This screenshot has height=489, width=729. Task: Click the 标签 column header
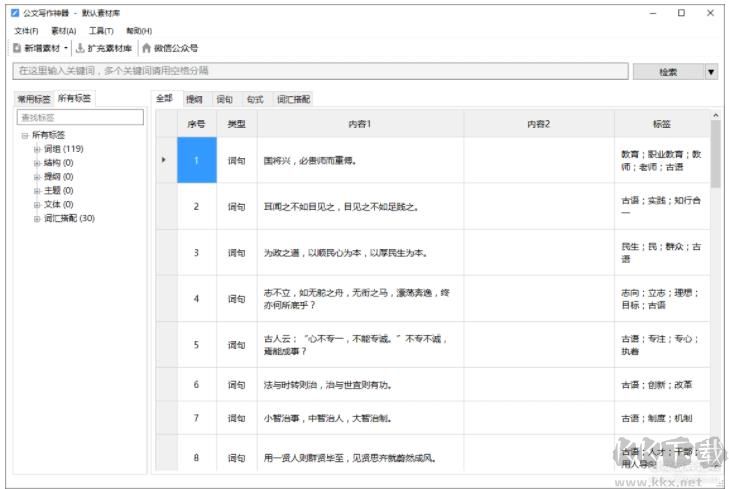662,124
